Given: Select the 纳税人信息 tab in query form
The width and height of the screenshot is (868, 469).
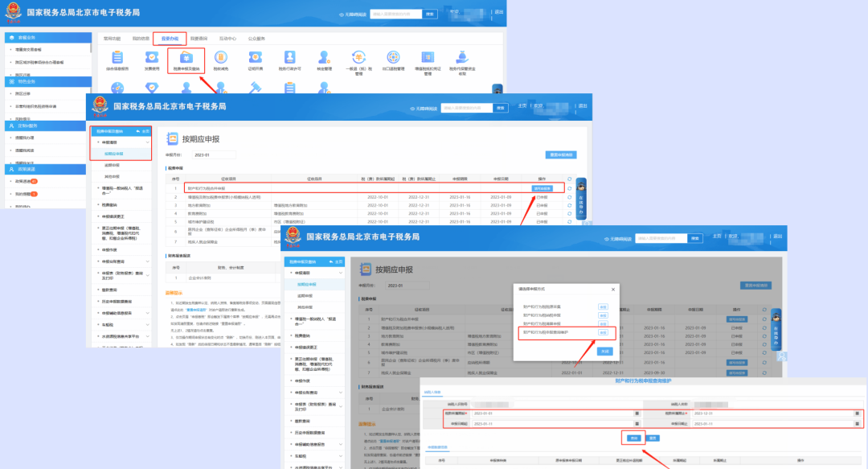Looking at the screenshot, I should click(x=432, y=393).
